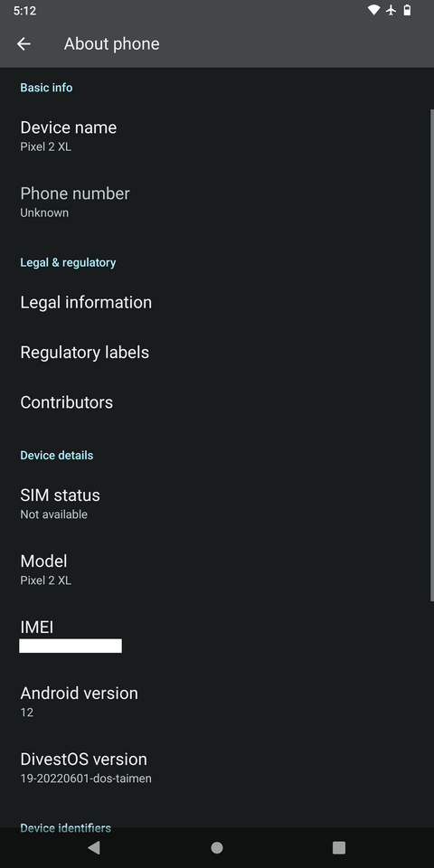Open Legal information
The image size is (434, 868).
(215, 302)
